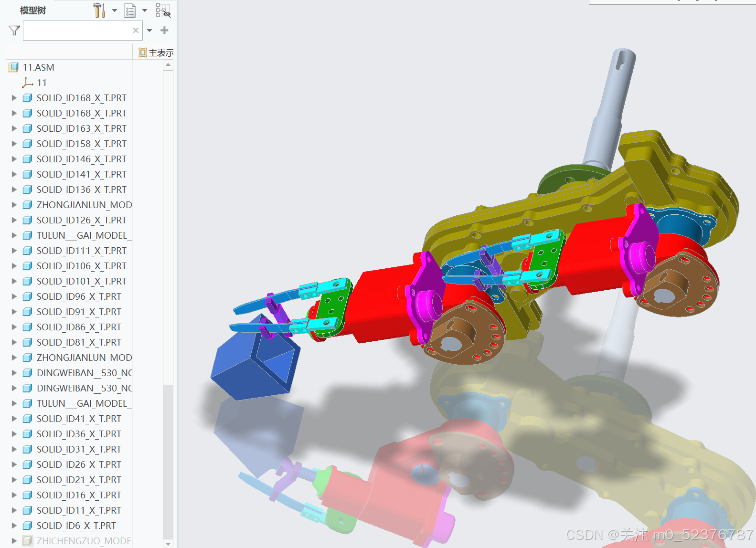
Task: Expand SOLID_ID126_X_T.PRT node
Action: [x=14, y=220]
